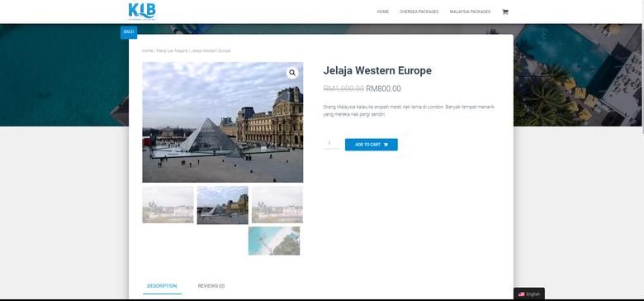Click the Home breadcrumb link
The width and height of the screenshot is (644, 301).
147,51
